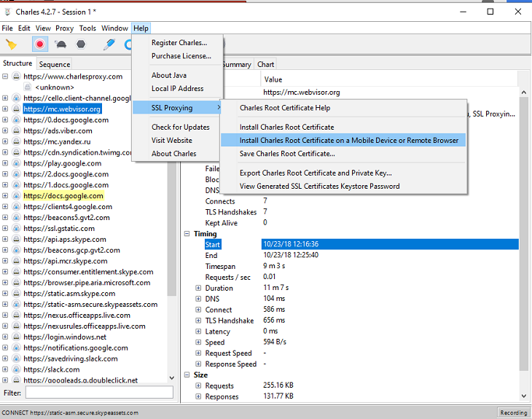
Task: Select the End timing value 10/23/18 12:25:40
Action: [291, 255]
